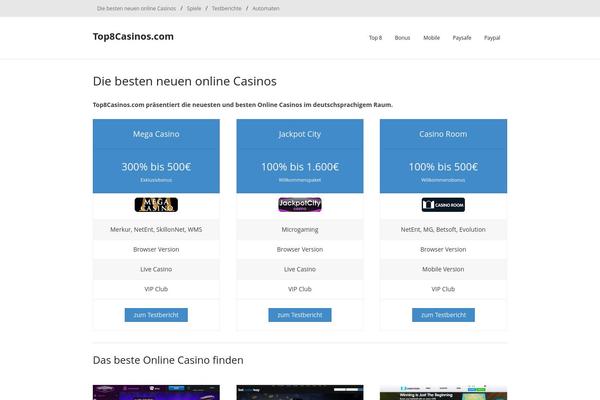The image size is (600, 400).
Task: Click VIP Club row in Casino Room
Action: (x=443, y=289)
